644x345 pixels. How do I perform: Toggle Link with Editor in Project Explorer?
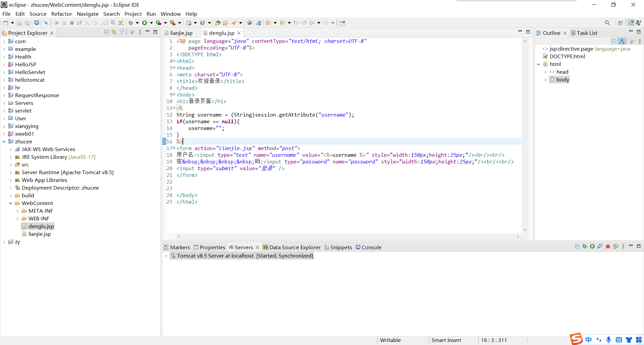click(114, 32)
